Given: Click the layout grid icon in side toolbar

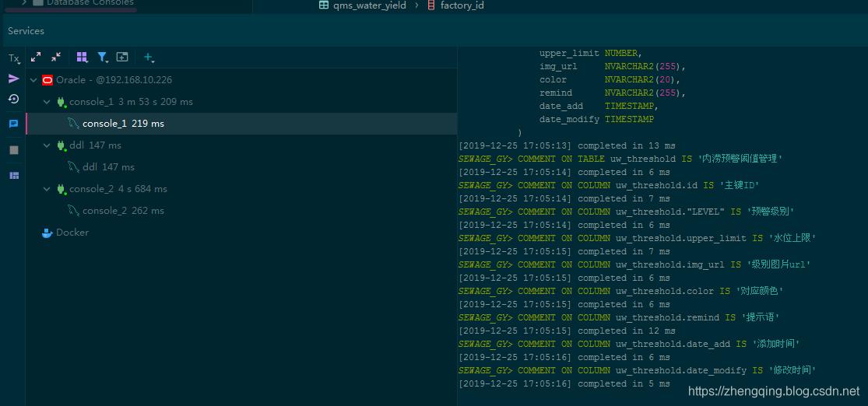Looking at the screenshot, I should pyautogui.click(x=14, y=175).
